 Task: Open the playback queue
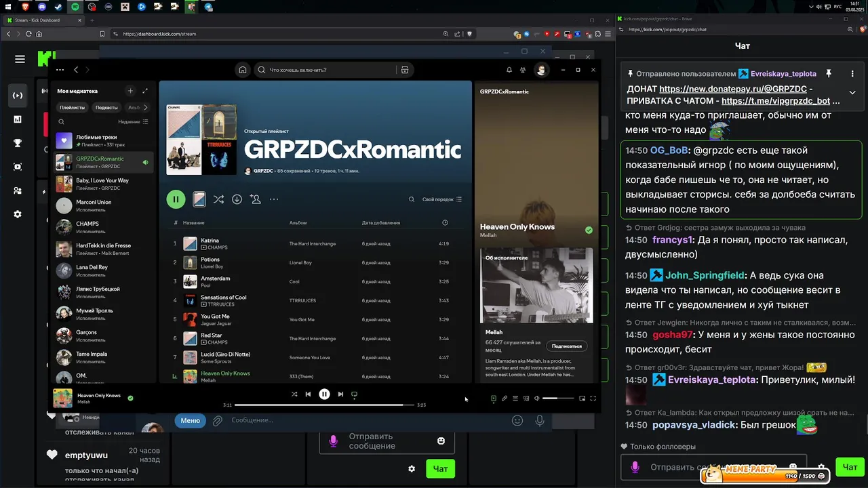point(515,399)
